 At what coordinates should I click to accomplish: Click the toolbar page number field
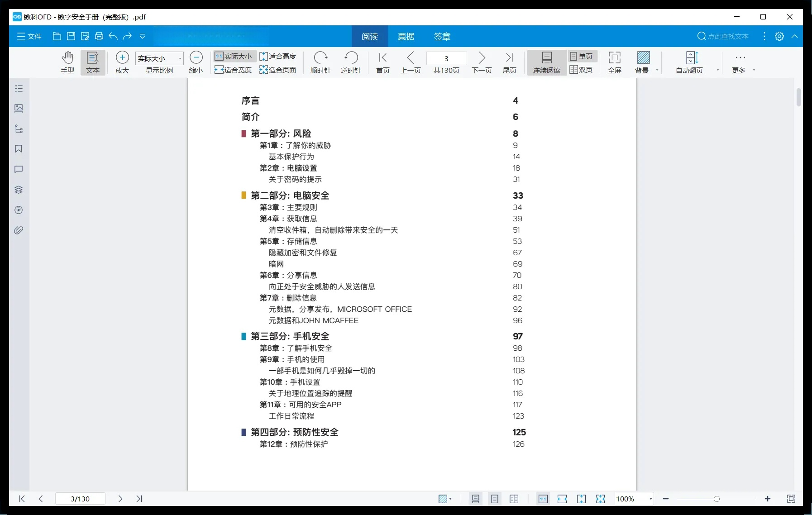[x=446, y=58]
